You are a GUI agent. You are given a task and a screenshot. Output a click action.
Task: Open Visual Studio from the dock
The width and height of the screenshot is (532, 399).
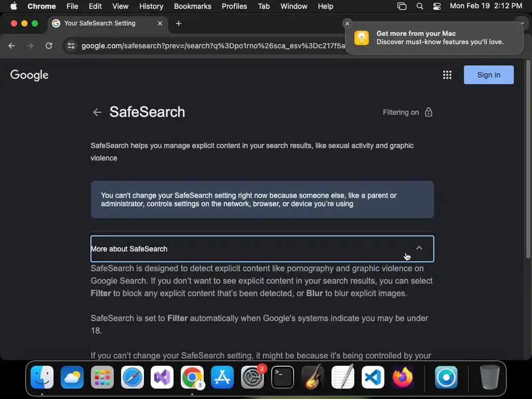click(162, 377)
